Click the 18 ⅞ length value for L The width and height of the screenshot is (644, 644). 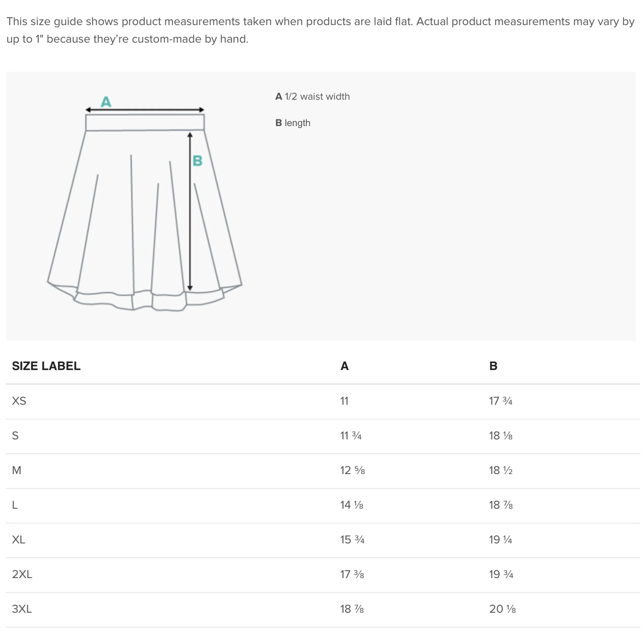(x=501, y=505)
